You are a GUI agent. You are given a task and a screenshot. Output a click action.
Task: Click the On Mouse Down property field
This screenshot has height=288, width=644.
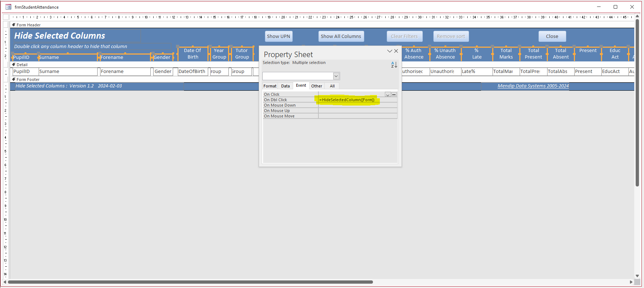click(358, 105)
